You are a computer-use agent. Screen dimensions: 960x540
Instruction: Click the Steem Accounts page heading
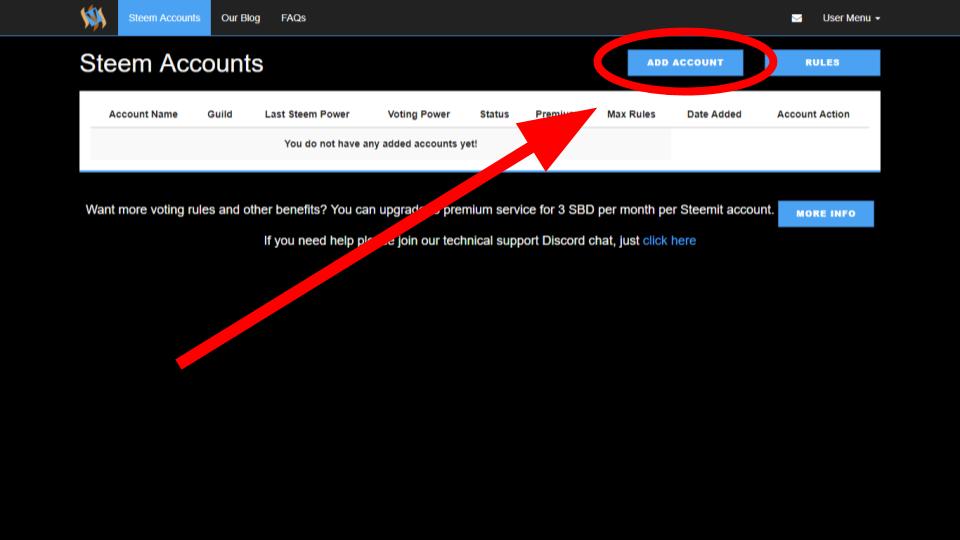[171, 64]
